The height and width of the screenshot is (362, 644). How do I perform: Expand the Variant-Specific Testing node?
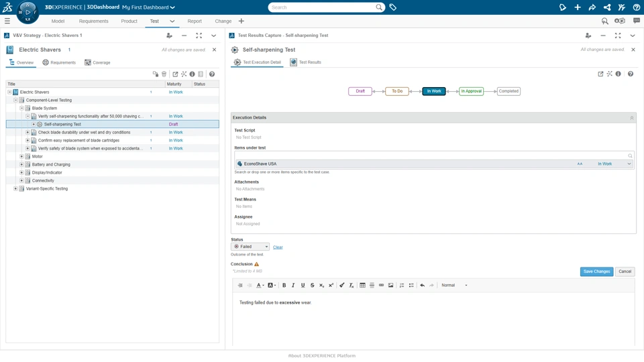pyautogui.click(x=15, y=189)
